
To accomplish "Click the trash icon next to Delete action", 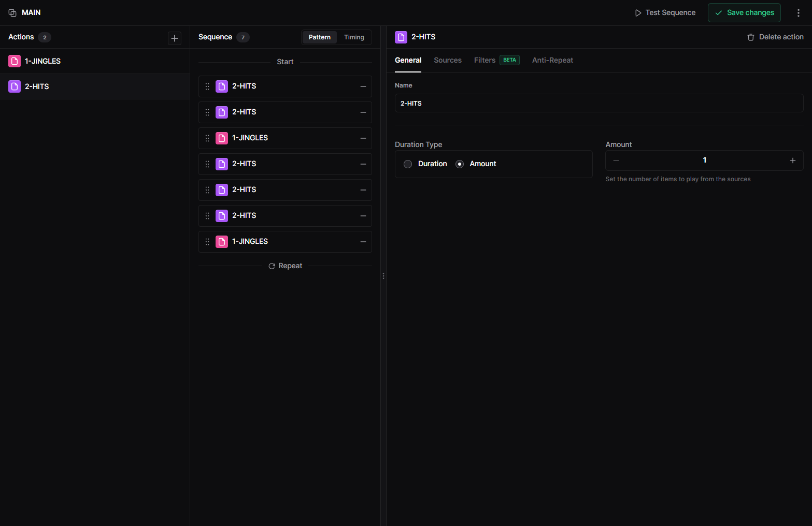I will 751,37.
